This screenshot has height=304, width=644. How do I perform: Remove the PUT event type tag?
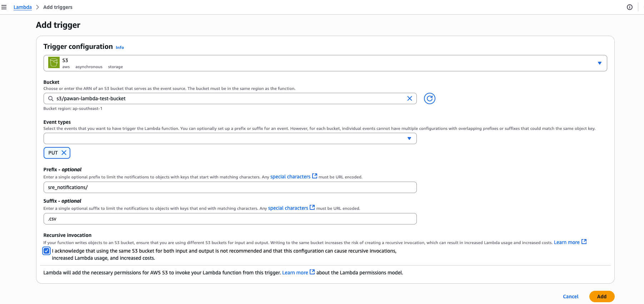click(64, 153)
